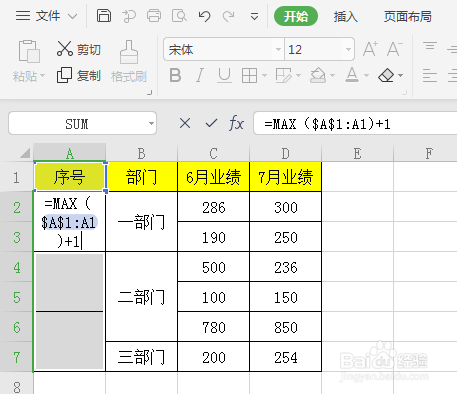
Task: Click the 复制 copy button
Action: (x=79, y=75)
